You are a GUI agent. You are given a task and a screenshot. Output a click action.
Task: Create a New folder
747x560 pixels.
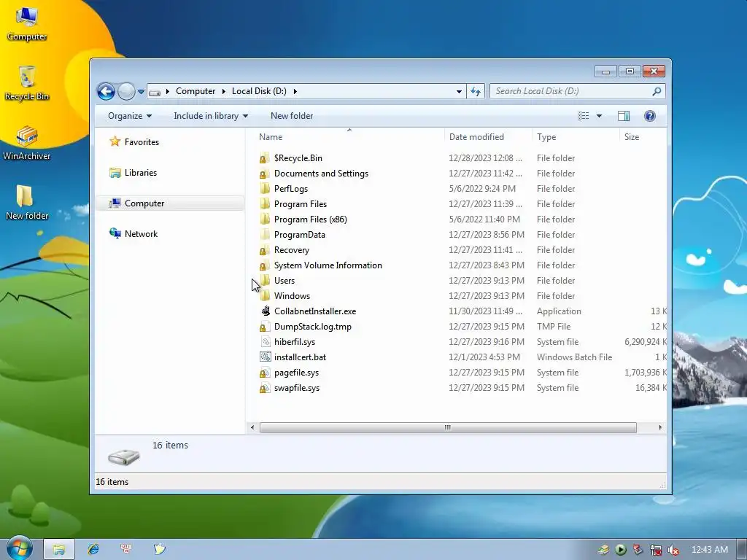292,116
